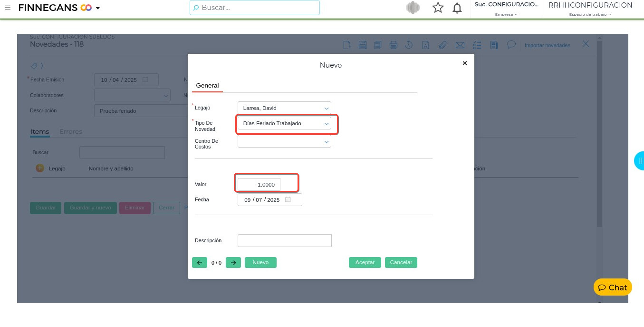Sort by Nombre y apellido column header
Screen dimensions: 644x327
(x=111, y=168)
